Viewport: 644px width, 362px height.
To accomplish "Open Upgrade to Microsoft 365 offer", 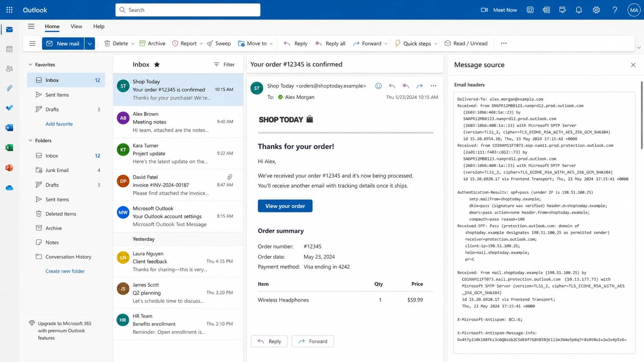I will [61, 331].
